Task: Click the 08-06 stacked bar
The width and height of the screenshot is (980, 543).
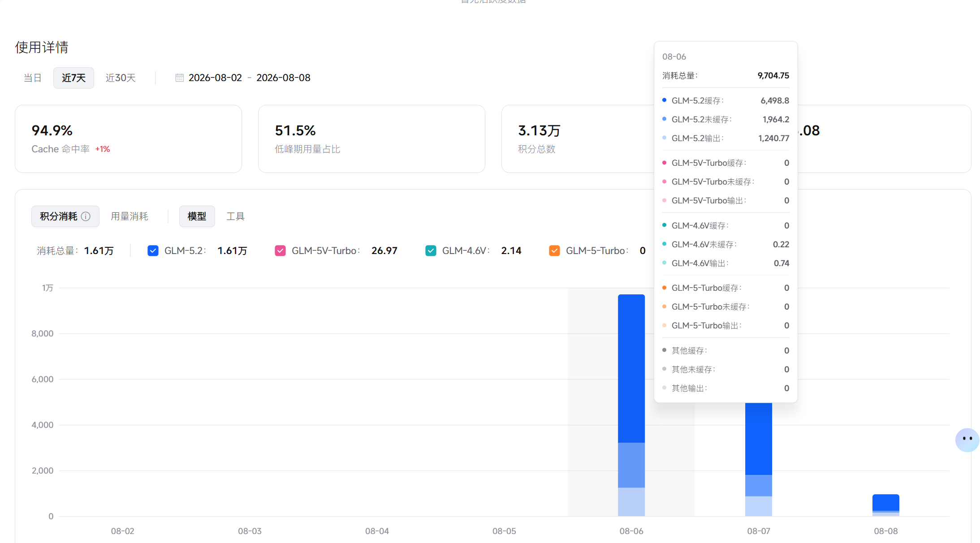Action: [631, 405]
